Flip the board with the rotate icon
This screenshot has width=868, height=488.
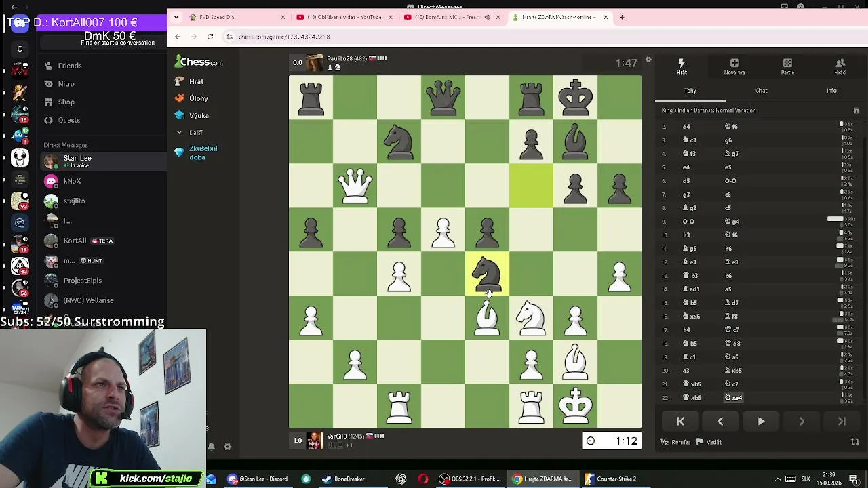click(x=855, y=442)
